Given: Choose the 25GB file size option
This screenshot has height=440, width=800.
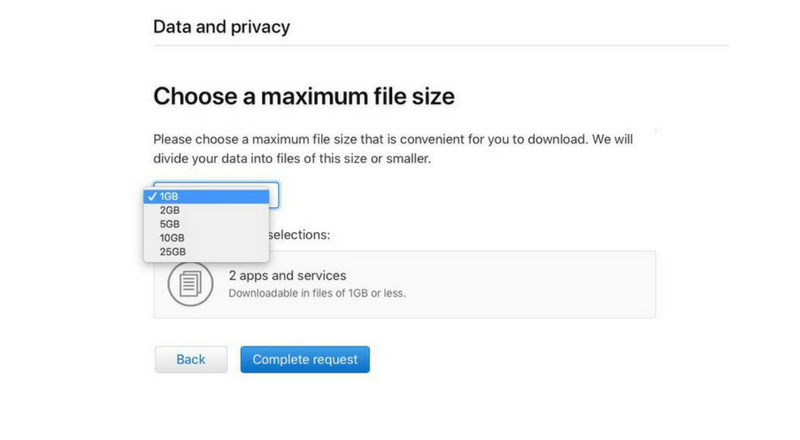Looking at the screenshot, I should (x=172, y=253).
